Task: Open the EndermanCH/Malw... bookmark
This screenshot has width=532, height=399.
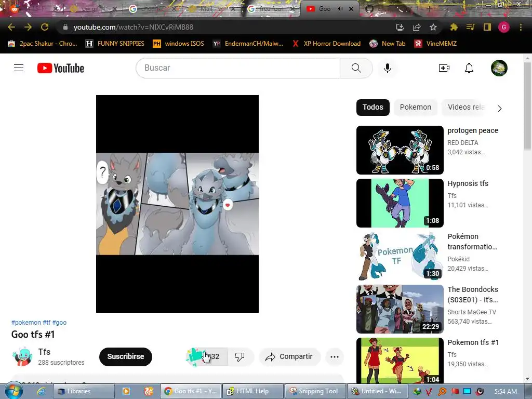Action: (x=248, y=44)
